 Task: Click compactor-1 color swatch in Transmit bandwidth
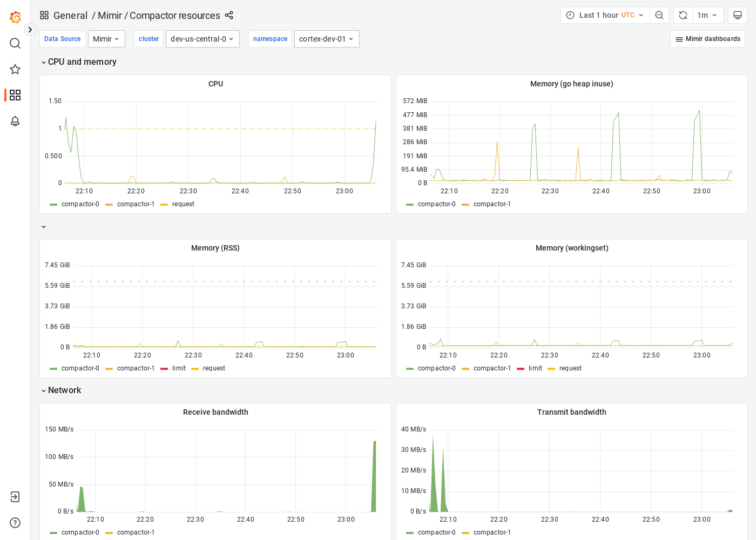click(465, 532)
